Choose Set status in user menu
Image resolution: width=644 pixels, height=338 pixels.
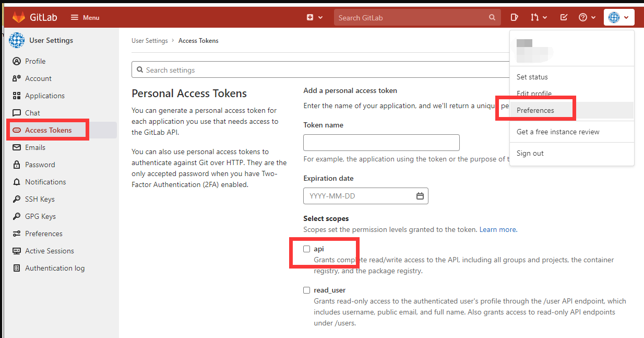pos(532,77)
